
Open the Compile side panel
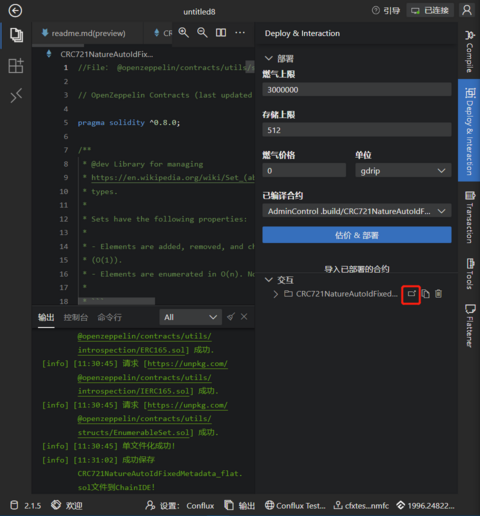469,51
